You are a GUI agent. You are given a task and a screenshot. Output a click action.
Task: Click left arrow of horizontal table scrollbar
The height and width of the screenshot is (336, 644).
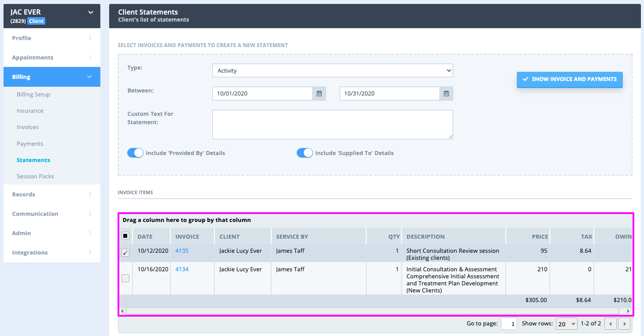coord(123,311)
